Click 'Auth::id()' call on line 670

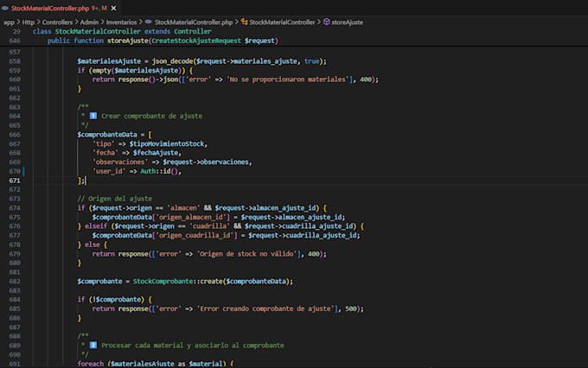tap(159, 171)
